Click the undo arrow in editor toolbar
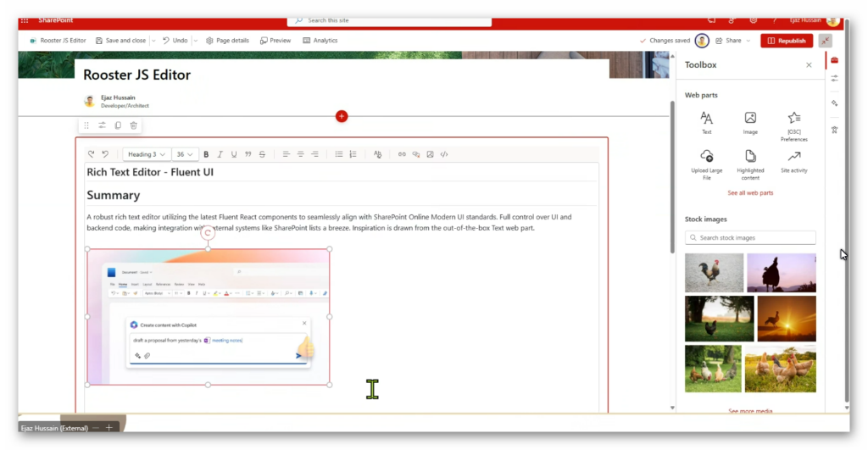 [105, 154]
